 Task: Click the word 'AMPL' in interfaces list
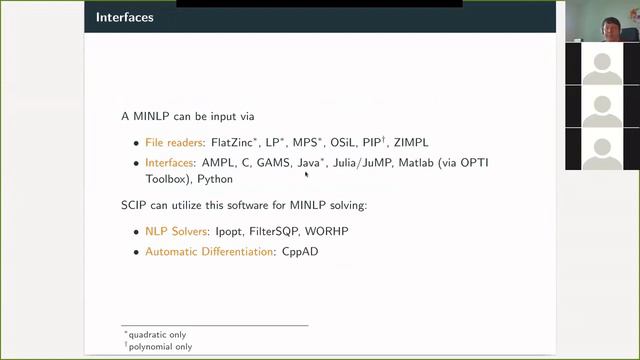tap(218, 163)
